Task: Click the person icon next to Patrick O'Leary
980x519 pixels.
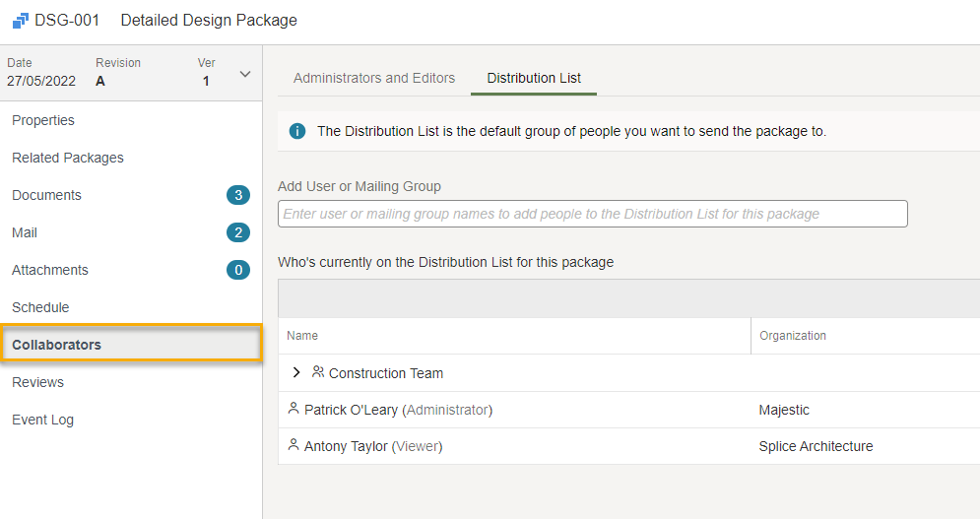Action: click(294, 409)
